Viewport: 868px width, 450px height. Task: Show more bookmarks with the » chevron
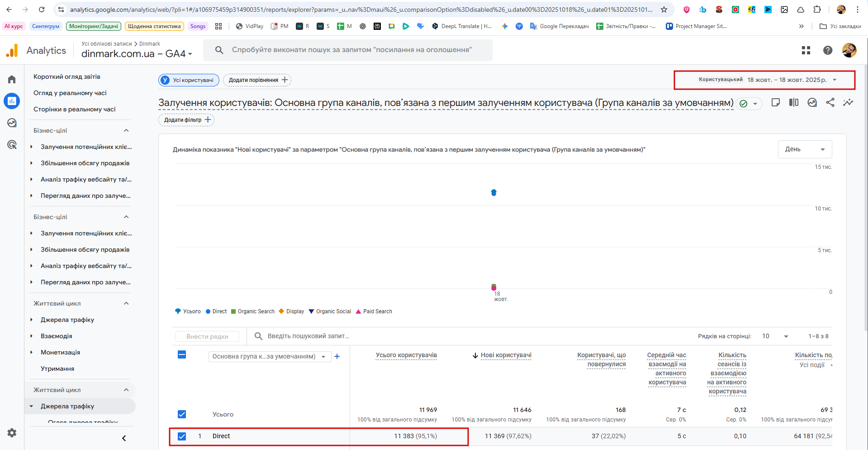pos(802,26)
